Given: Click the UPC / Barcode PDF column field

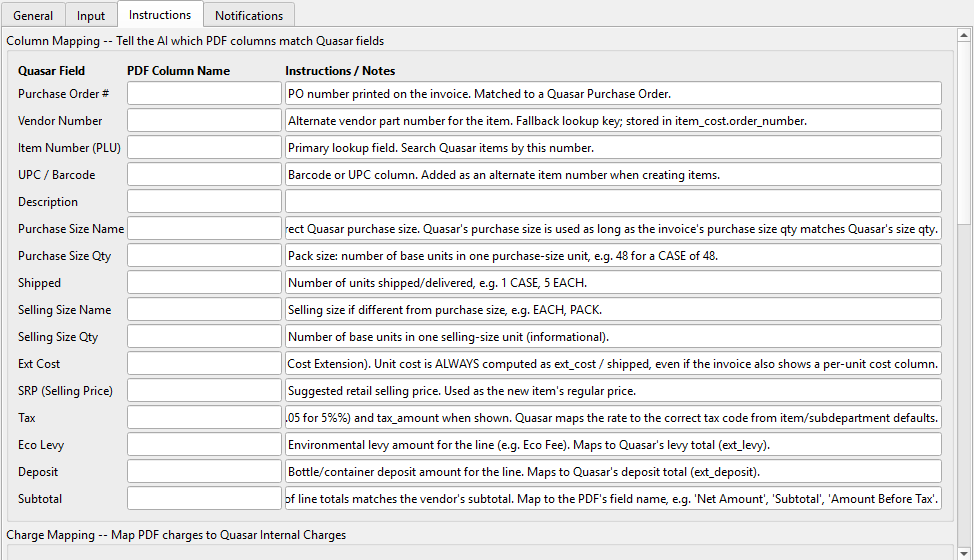Looking at the screenshot, I should [x=204, y=174].
